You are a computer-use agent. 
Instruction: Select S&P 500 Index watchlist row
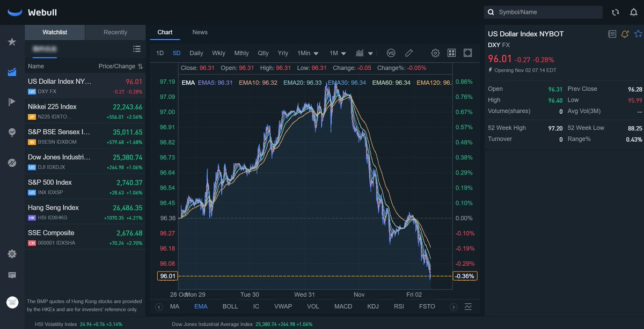point(85,187)
